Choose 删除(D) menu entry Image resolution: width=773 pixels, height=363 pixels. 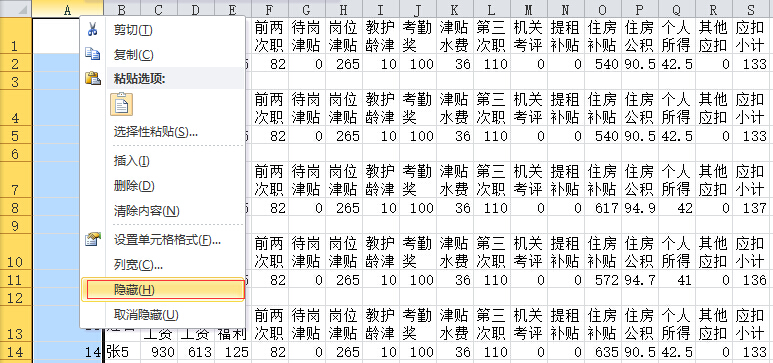[134, 186]
